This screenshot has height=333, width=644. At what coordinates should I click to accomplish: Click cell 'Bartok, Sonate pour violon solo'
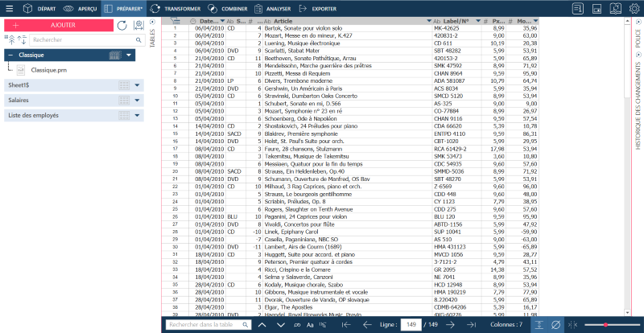348,28
